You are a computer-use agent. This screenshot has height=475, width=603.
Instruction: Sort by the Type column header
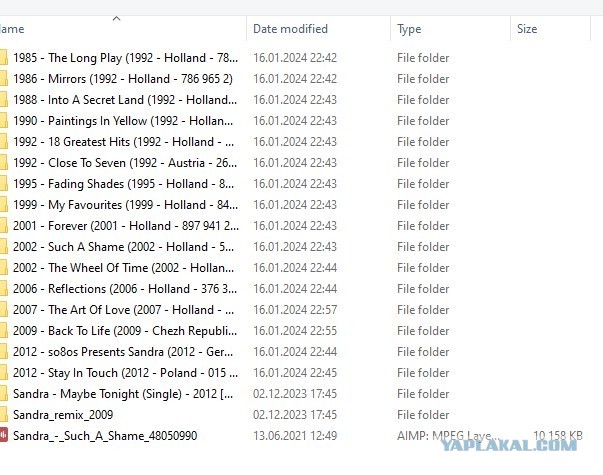click(x=409, y=29)
